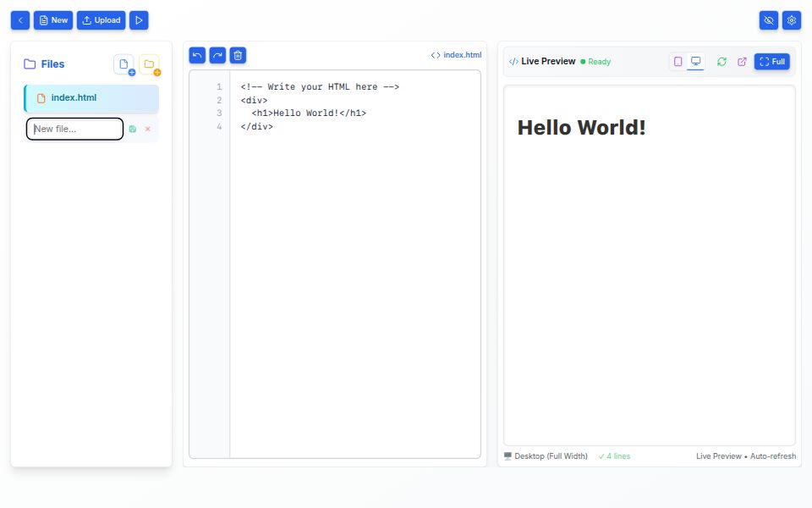Click the New button in the toolbar
Viewport: 812px width, 508px height.
tap(52, 19)
